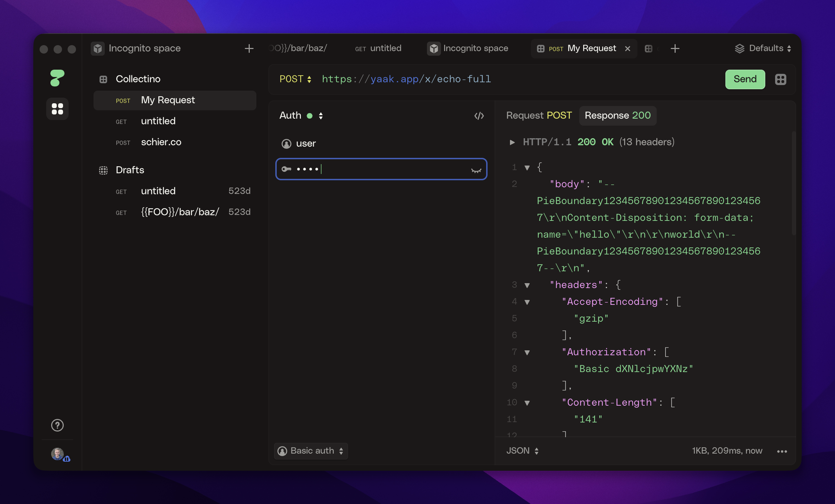The width and height of the screenshot is (835, 504).
Task: Collapse the "Content-Length" array fold arrow
Action: pyautogui.click(x=527, y=403)
